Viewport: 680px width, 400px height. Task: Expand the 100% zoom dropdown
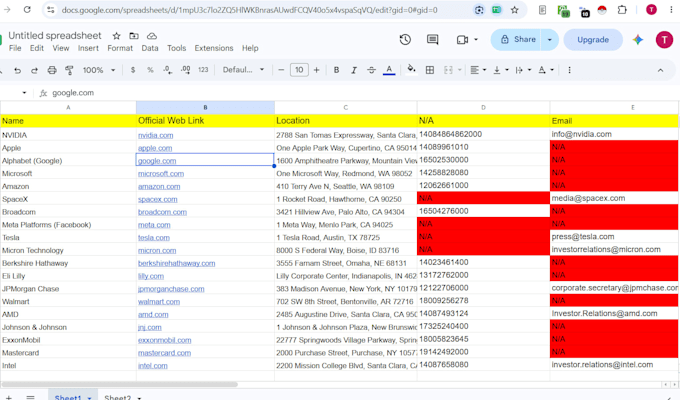click(x=99, y=70)
